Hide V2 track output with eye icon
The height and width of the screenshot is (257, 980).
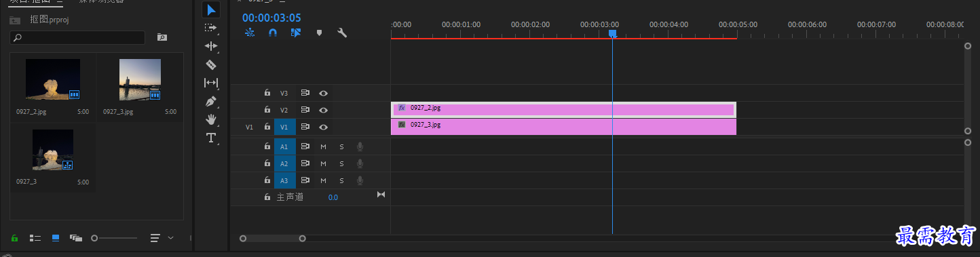pyautogui.click(x=324, y=110)
